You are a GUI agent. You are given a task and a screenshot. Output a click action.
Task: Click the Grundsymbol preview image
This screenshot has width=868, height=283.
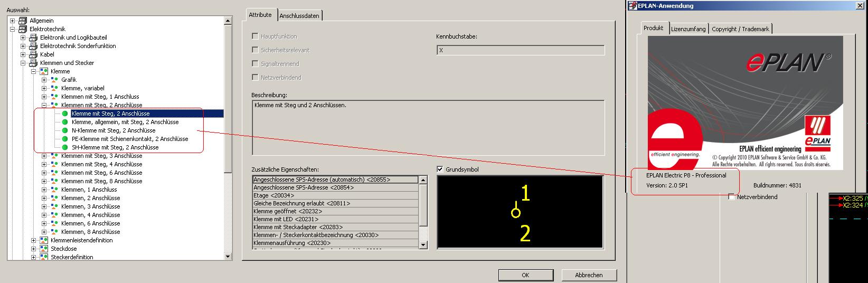(520, 212)
